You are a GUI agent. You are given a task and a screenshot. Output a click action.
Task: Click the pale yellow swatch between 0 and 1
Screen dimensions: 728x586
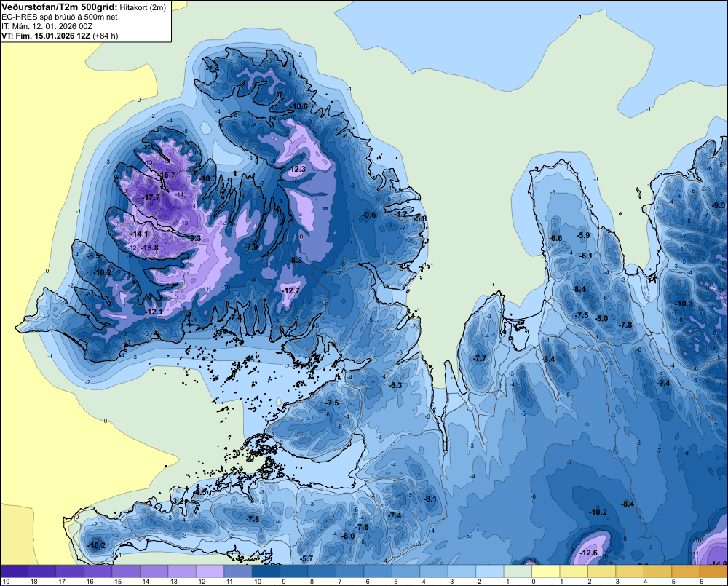point(545,571)
